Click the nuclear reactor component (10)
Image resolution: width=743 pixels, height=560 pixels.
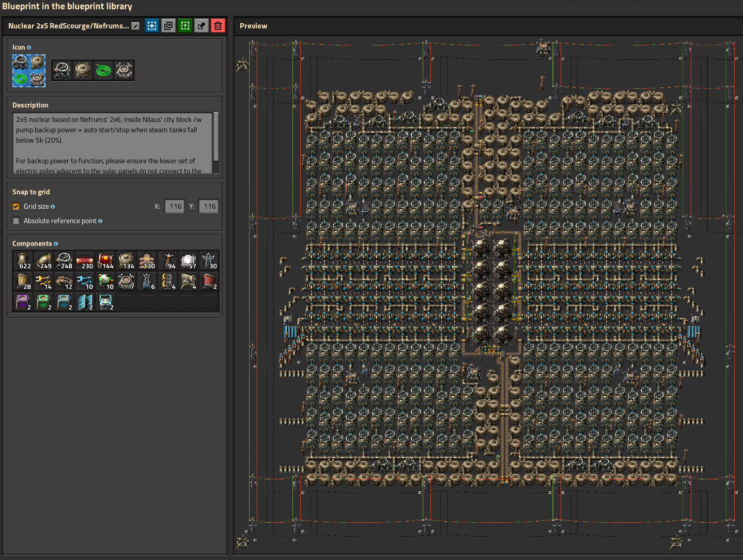(x=105, y=282)
